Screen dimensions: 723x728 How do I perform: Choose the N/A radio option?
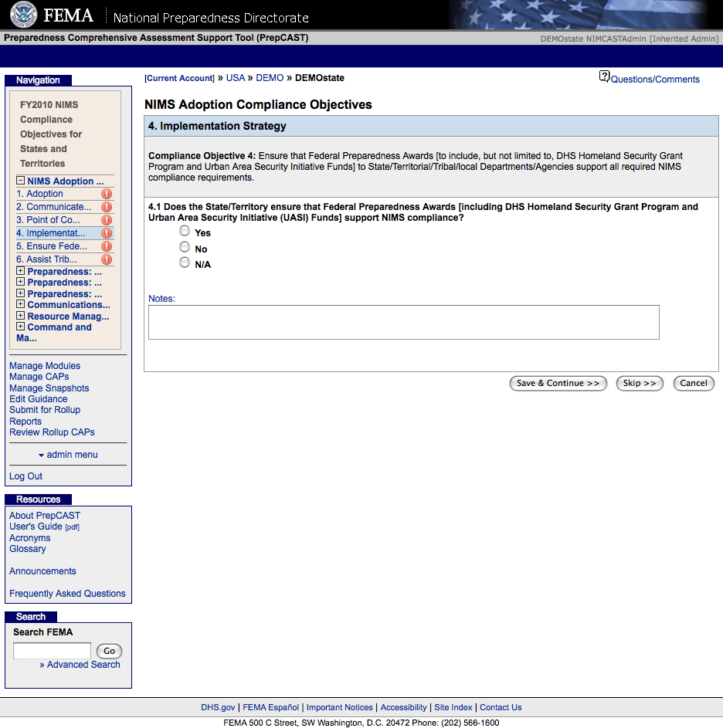[x=185, y=262]
